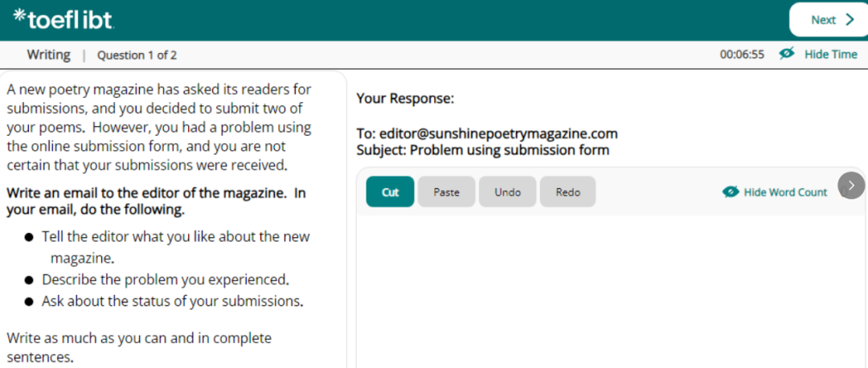Click inside the empty response text area

click(x=603, y=289)
